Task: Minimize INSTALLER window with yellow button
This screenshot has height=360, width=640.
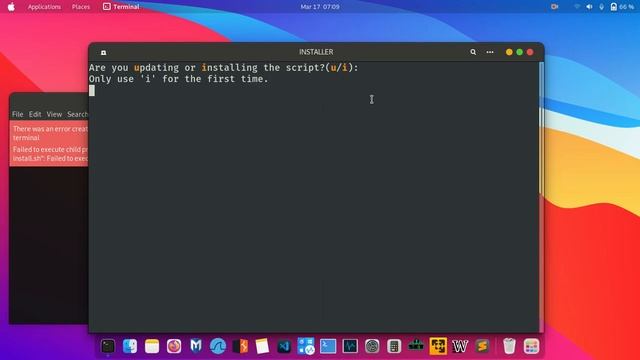Action: tap(509, 52)
